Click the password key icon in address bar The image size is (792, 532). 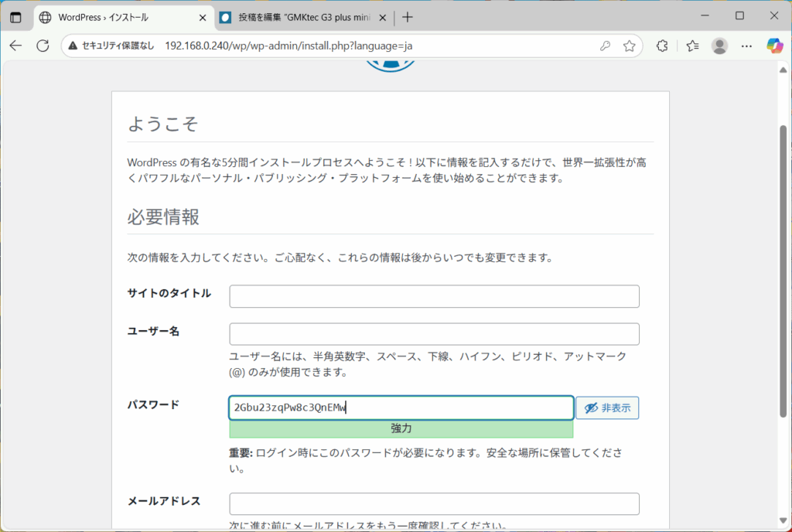(605, 46)
